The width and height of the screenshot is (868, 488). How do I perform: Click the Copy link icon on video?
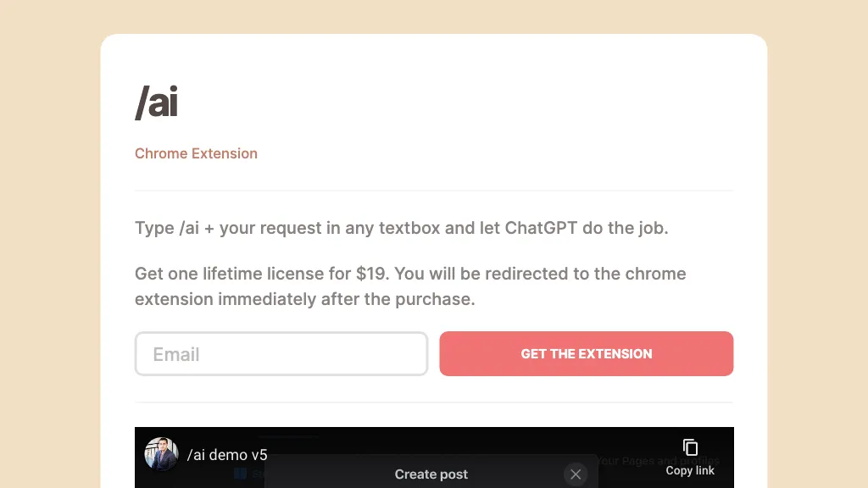click(690, 447)
